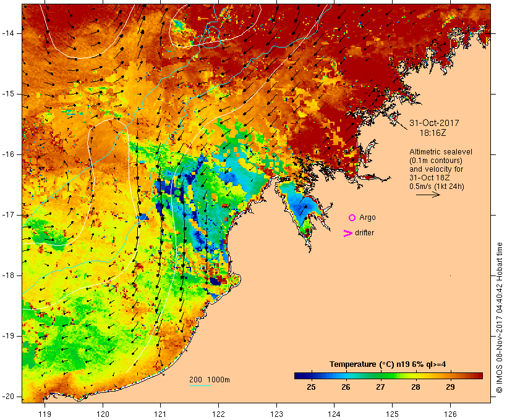Click the 'drifter' legend label
Screen dimensions: 507x420
pyautogui.click(x=364, y=233)
